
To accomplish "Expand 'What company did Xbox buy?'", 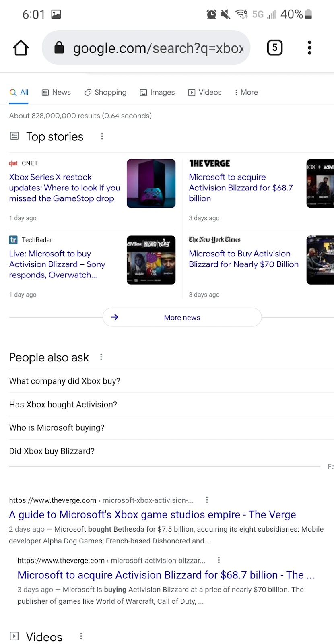I will (171, 381).
